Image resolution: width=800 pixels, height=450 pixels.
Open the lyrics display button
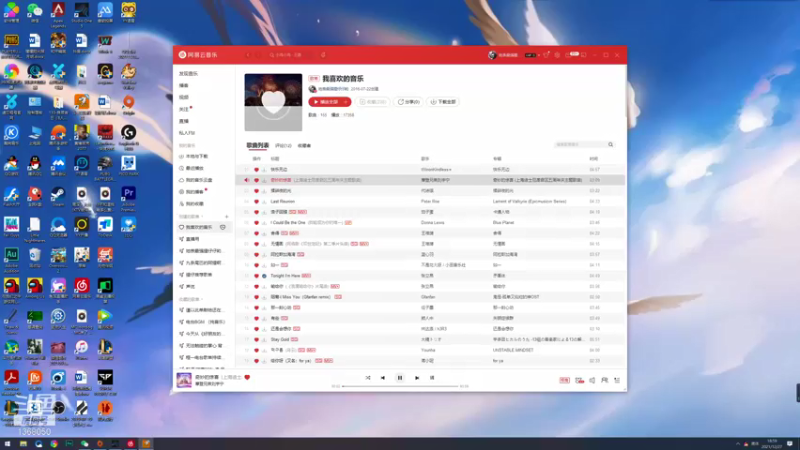coord(432,378)
